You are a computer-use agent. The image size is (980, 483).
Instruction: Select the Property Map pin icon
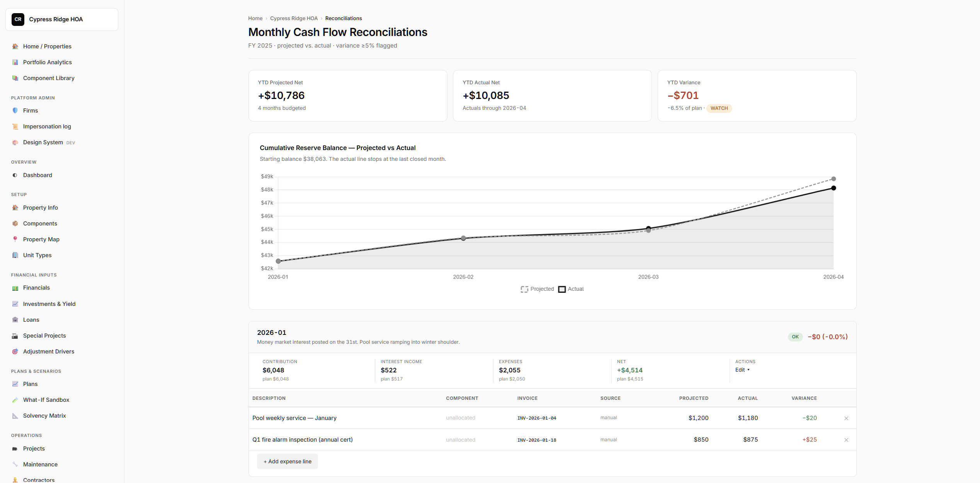tap(15, 239)
